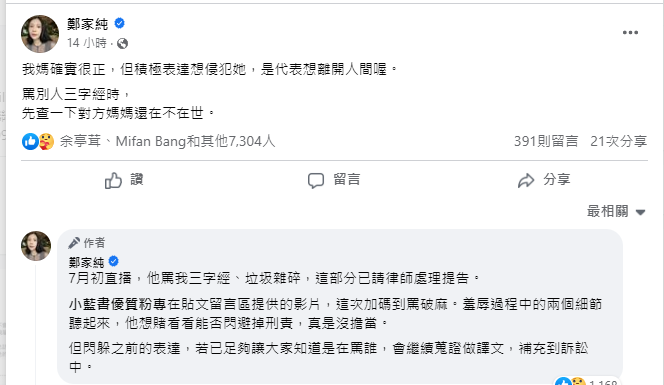Click the thumbs-up Like icon
This screenshot has width=664, height=385.
113,180
